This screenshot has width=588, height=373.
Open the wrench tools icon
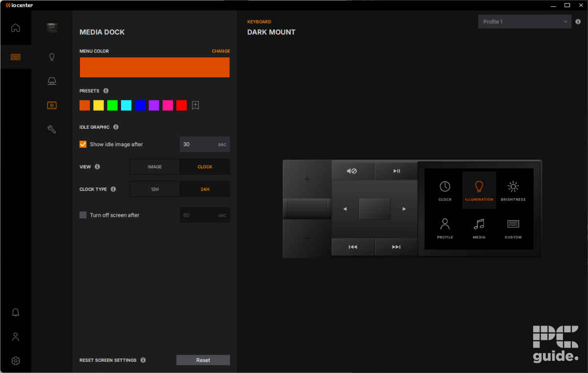point(52,129)
